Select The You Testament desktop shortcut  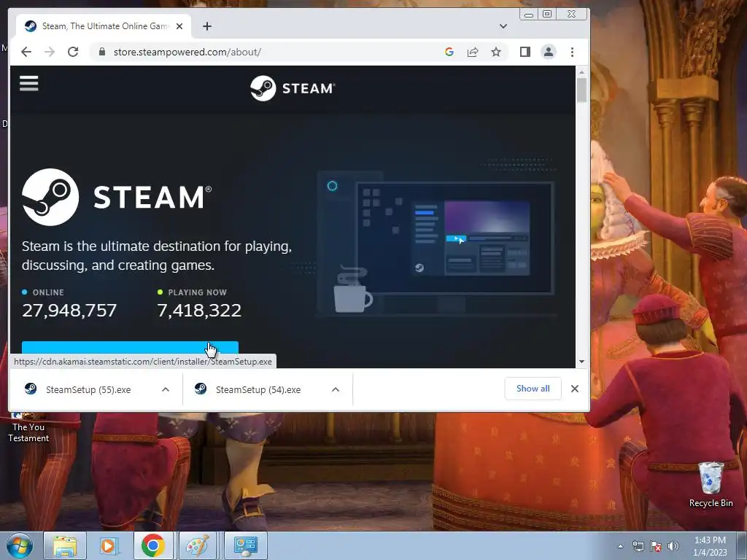(x=28, y=427)
